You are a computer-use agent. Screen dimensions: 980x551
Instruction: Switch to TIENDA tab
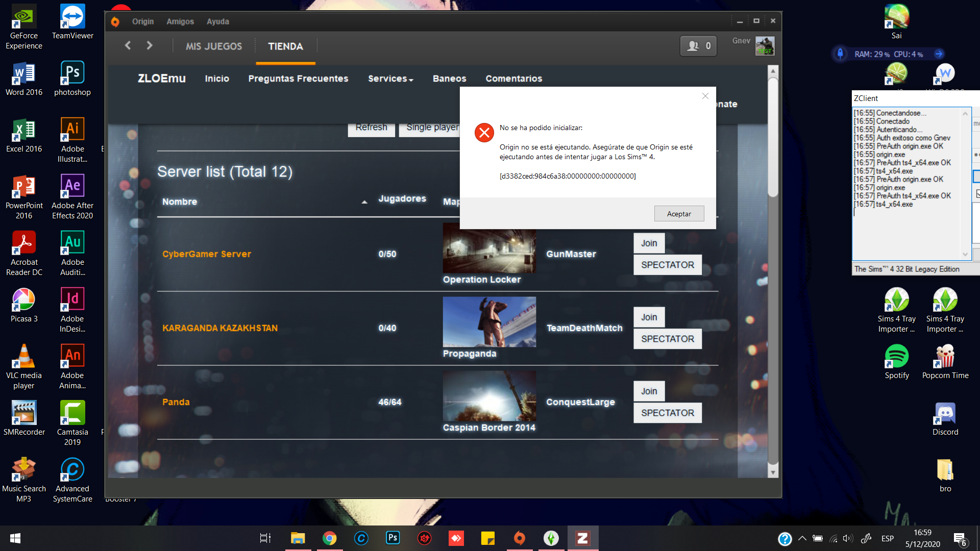[286, 46]
